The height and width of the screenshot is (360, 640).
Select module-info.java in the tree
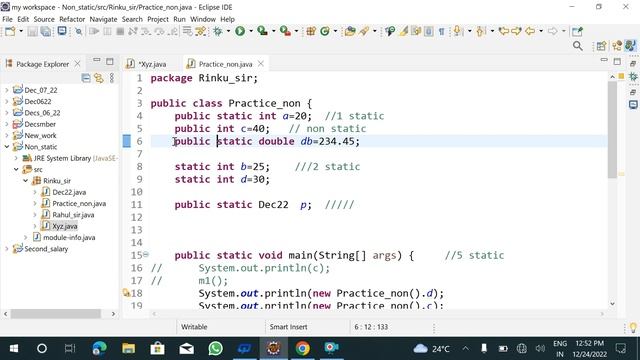pyautogui.click(x=69, y=237)
